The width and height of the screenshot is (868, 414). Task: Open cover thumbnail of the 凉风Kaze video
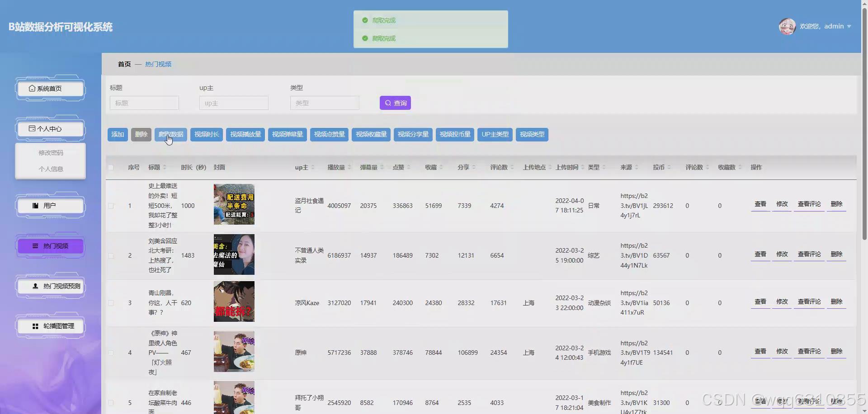[234, 301]
